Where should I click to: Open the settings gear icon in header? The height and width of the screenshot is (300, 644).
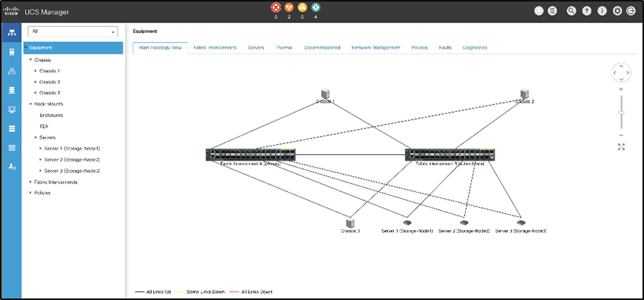coord(617,12)
